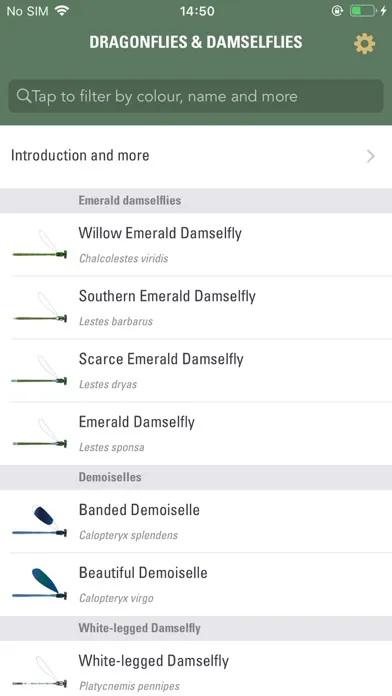The image size is (392, 696).
Task: View White-legged Damselfly species entry
Action: [196, 668]
